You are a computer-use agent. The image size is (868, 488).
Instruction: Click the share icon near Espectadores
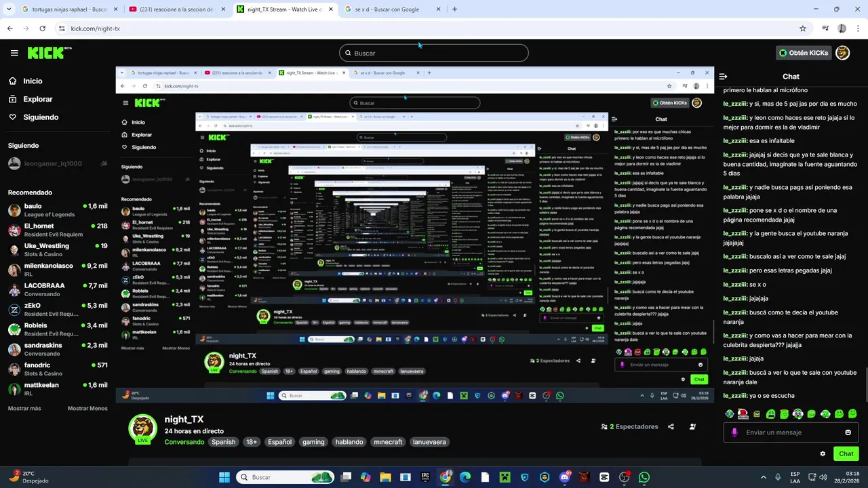click(x=671, y=426)
